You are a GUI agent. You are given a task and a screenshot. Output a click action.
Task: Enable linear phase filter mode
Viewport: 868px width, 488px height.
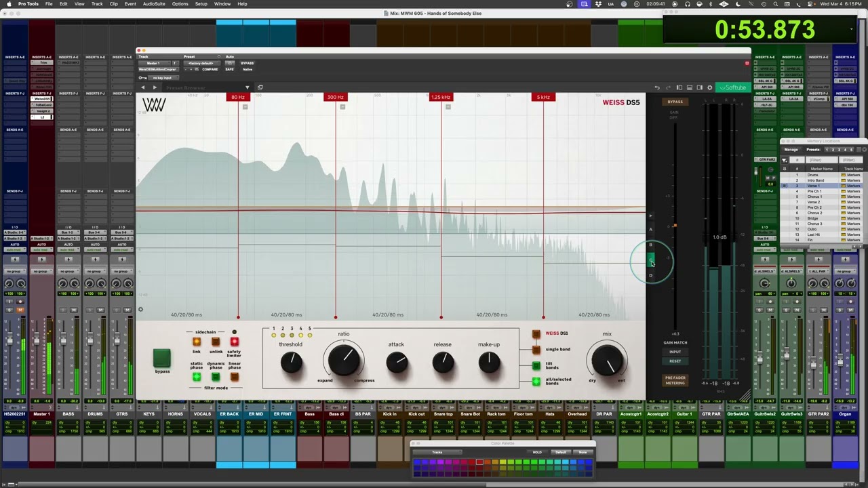point(235,377)
